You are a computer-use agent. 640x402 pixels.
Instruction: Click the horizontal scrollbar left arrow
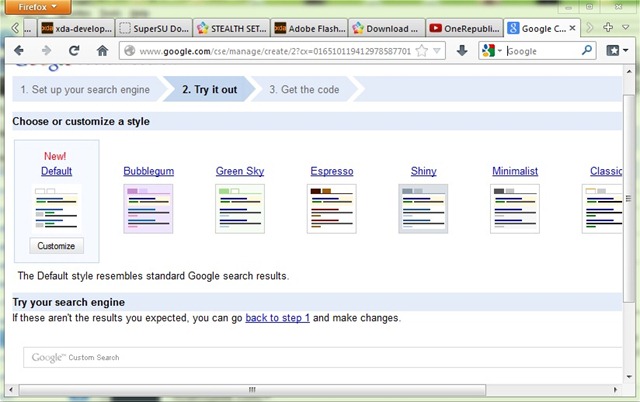(x=11, y=390)
